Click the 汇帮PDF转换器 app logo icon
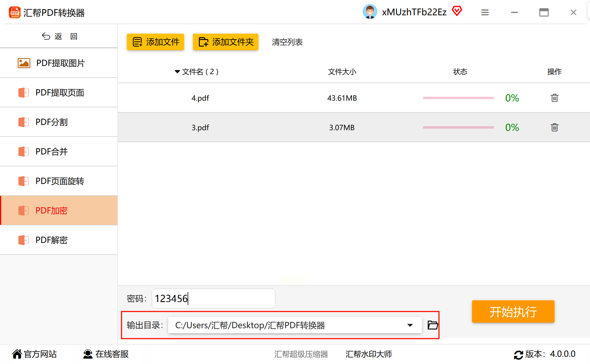590x364 pixels. tap(14, 13)
